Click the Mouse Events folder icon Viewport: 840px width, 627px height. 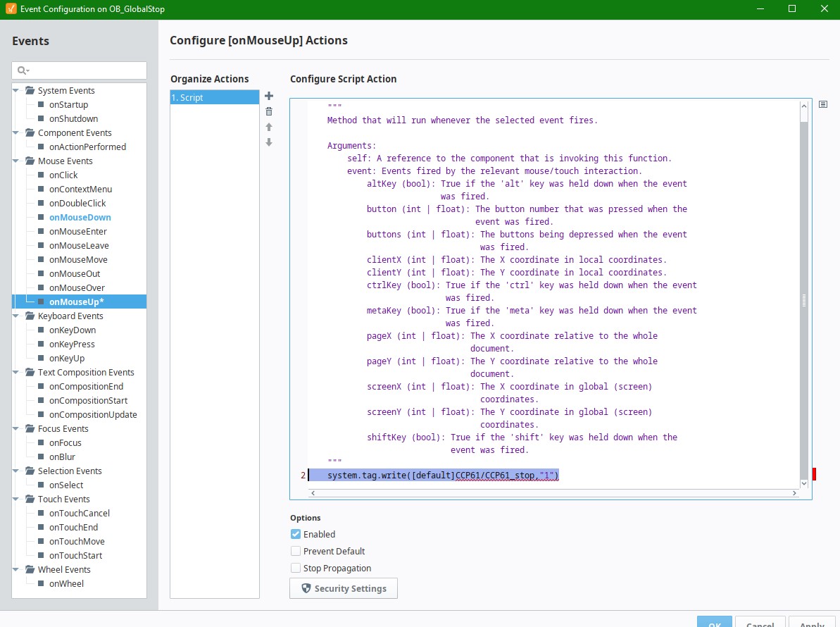[x=30, y=161]
